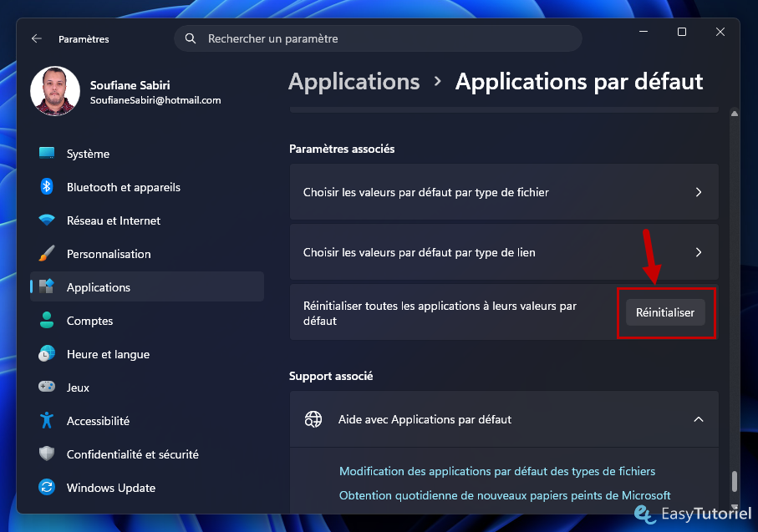Screen dimensions: 758x532
Task: Go to Réseau et Internet
Action: [147, 220]
